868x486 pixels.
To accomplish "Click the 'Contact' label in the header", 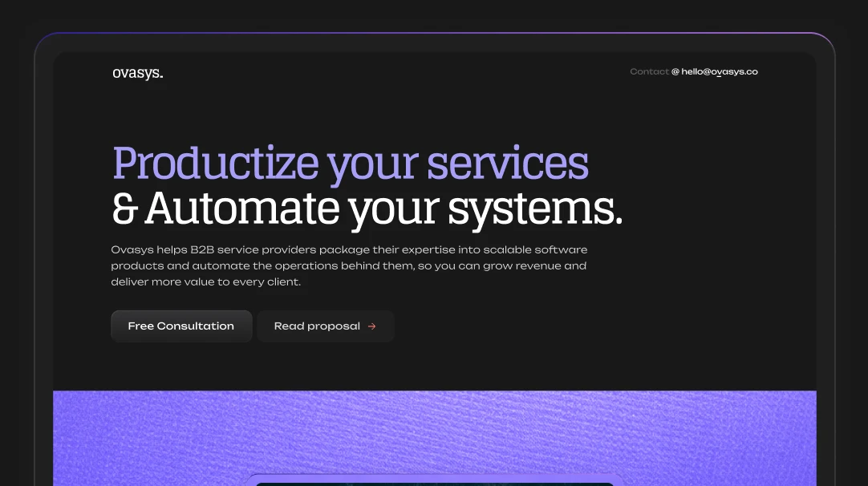I will point(649,72).
